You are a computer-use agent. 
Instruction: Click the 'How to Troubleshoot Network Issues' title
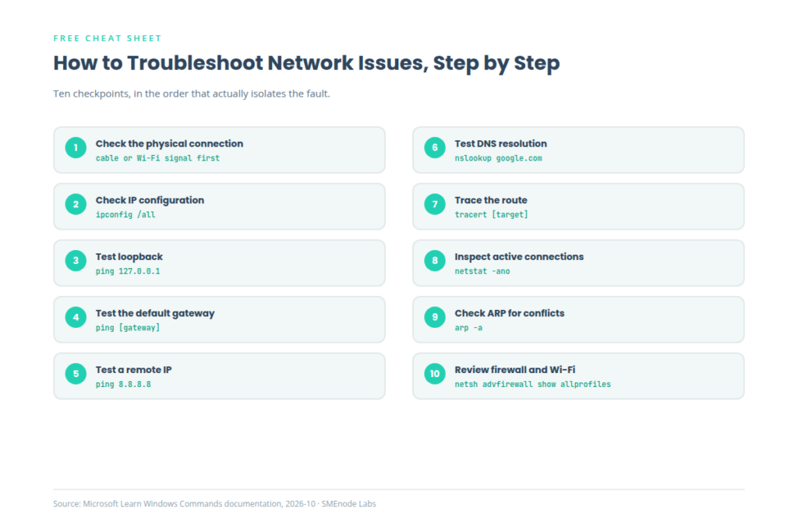click(x=306, y=64)
